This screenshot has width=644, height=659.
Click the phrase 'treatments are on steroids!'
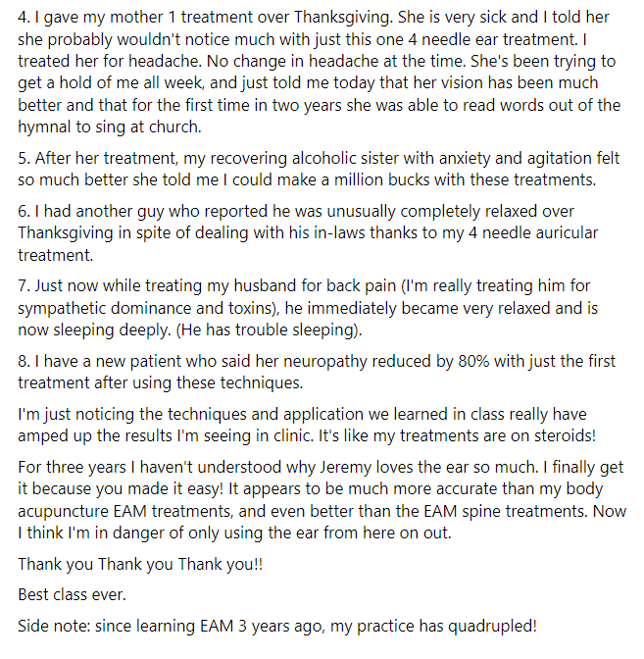tap(497, 435)
